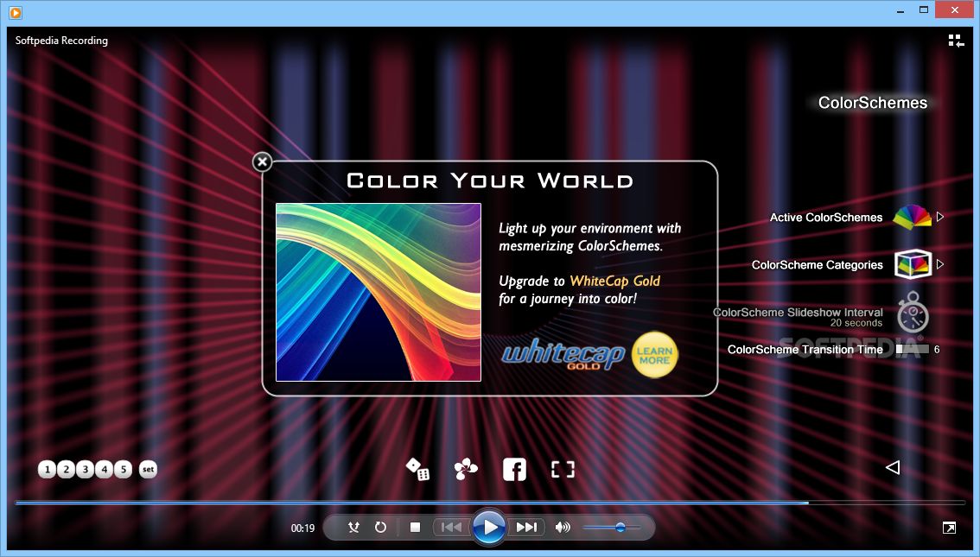Click the 20 seconds interval value
This screenshot has width=980, height=557.
click(856, 324)
